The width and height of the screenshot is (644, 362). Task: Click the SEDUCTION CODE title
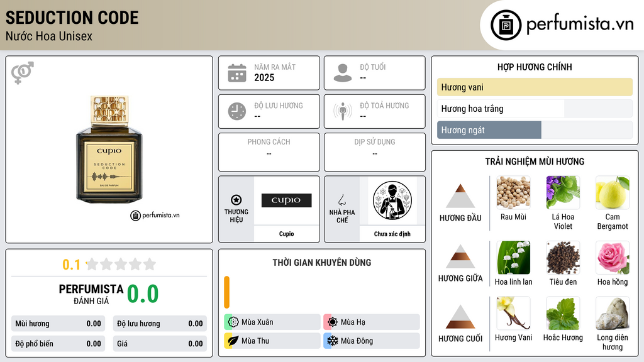72,18
